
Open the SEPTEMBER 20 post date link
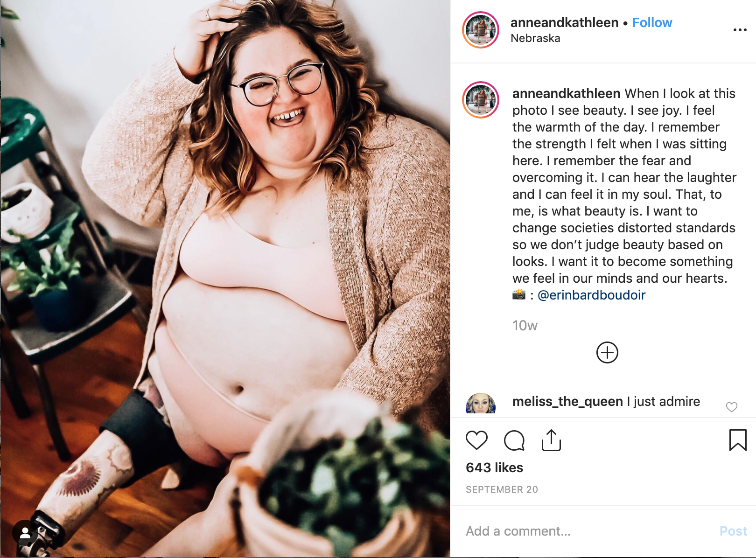(x=502, y=489)
